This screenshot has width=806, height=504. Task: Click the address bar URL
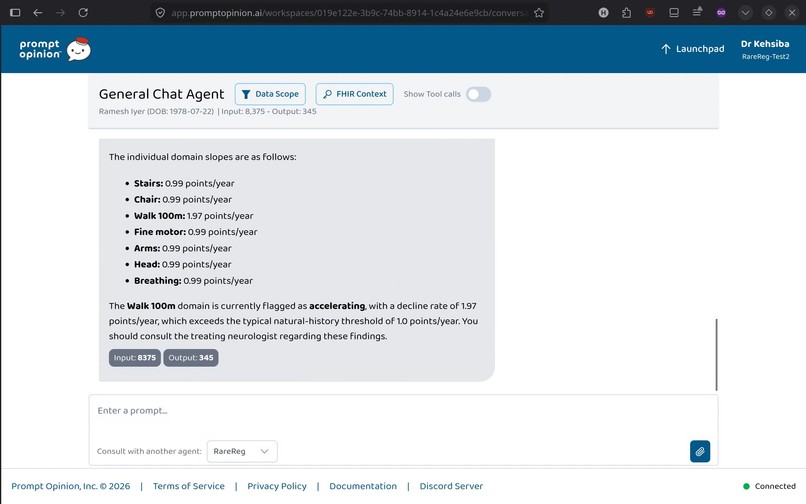[350, 13]
